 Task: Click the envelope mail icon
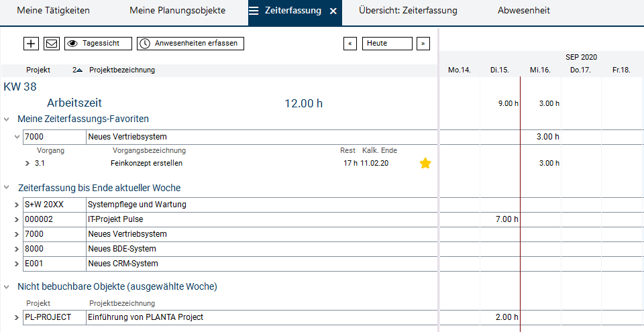[52, 44]
